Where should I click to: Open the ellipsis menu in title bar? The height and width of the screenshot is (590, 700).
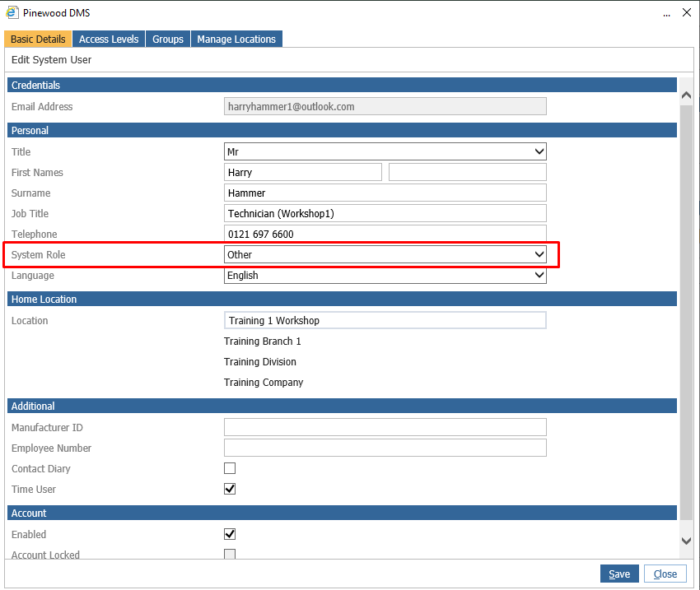pos(666,14)
